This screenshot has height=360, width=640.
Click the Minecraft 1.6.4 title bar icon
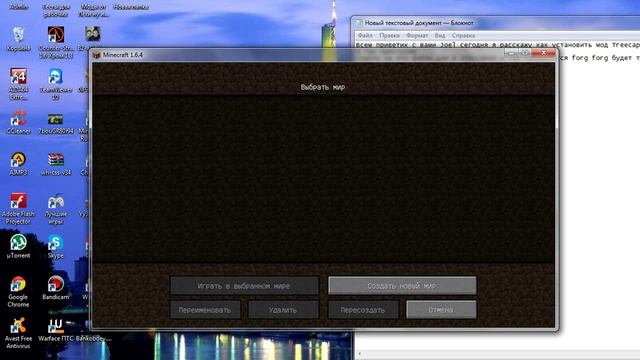[x=96, y=55]
